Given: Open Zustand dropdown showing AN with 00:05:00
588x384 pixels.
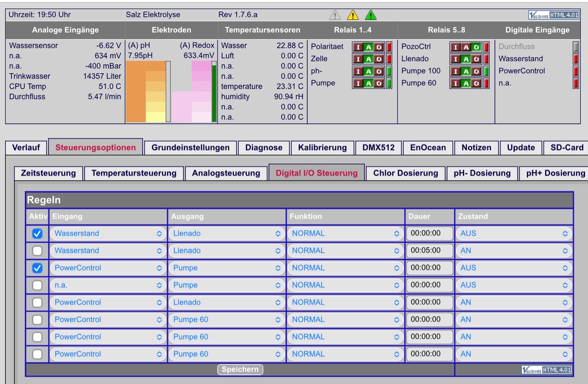Looking at the screenshot, I should [514, 251].
